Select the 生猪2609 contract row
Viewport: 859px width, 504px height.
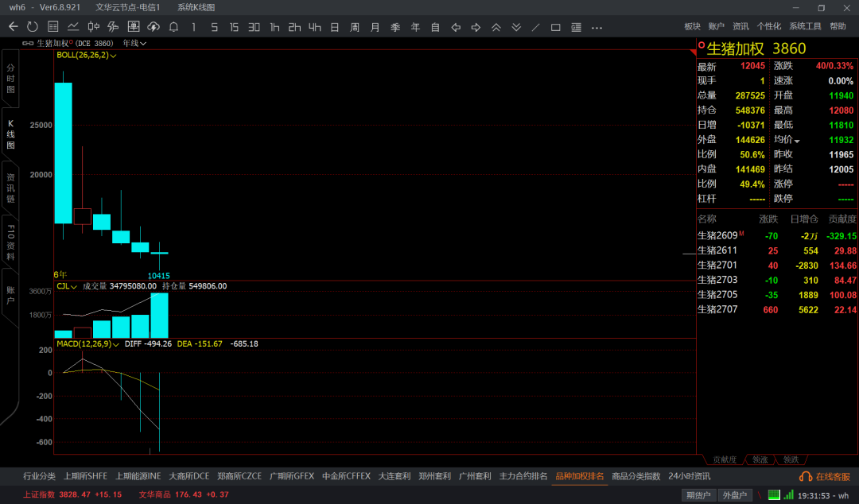coord(777,235)
